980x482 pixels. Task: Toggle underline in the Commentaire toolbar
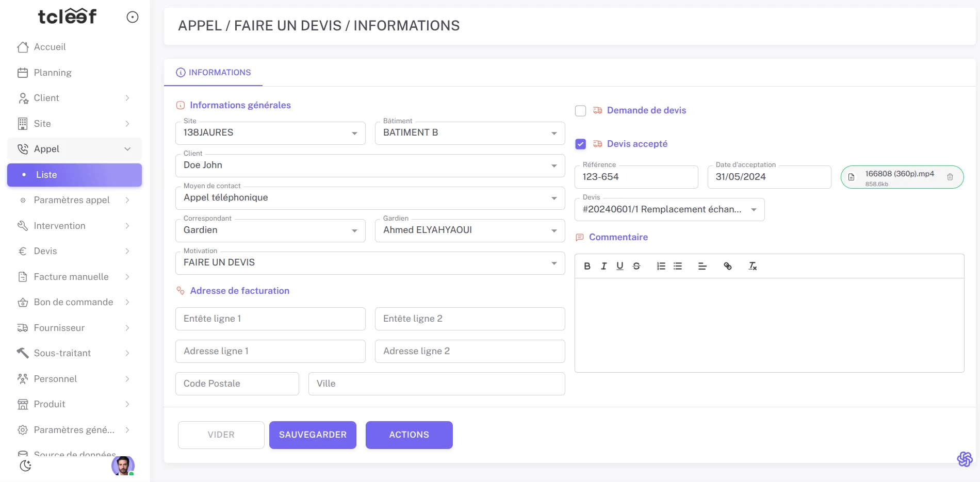620,266
